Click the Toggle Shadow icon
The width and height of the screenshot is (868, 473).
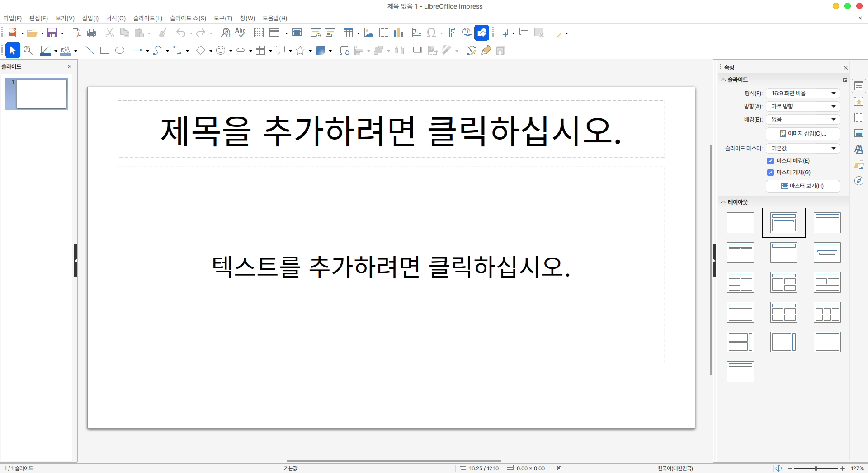point(417,50)
